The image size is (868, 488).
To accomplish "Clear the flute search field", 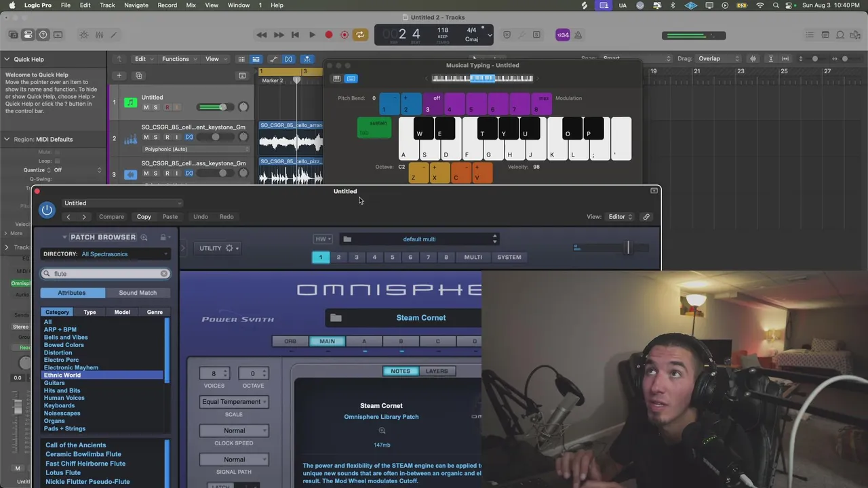I will pyautogui.click(x=164, y=274).
